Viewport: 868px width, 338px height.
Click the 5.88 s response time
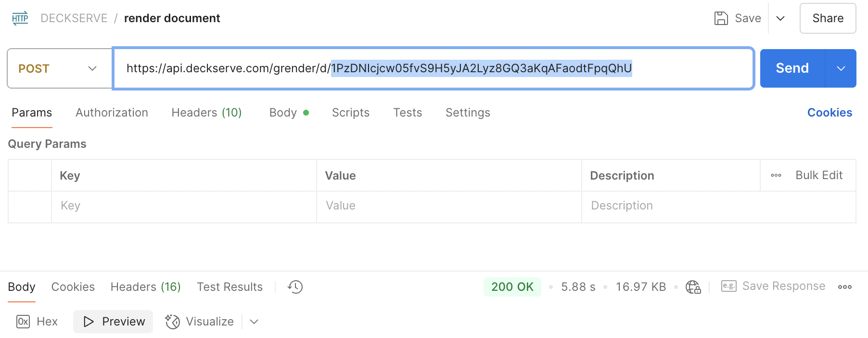578,287
